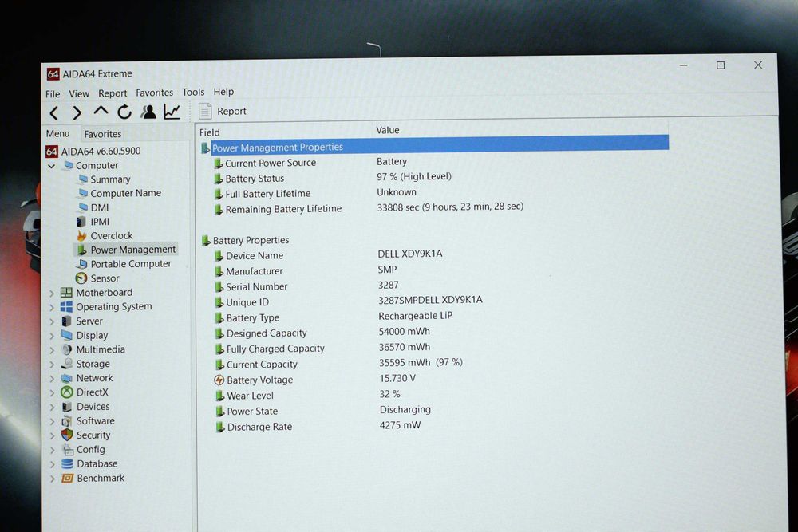Image resolution: width=798 pixels, height=532 pixels.
Task: Go back with the Back arrow toolbar icon
Action: click(x=54, y=112)
